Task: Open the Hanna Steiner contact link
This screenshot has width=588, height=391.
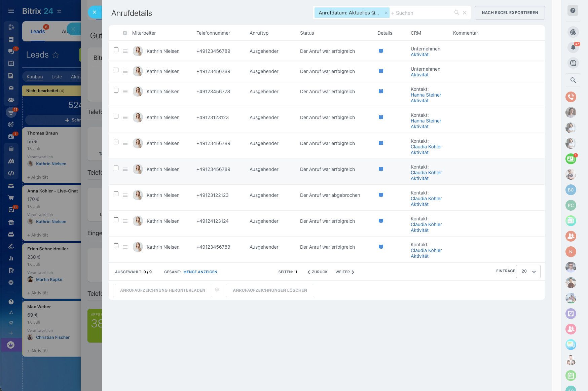Action: (426, 95)
